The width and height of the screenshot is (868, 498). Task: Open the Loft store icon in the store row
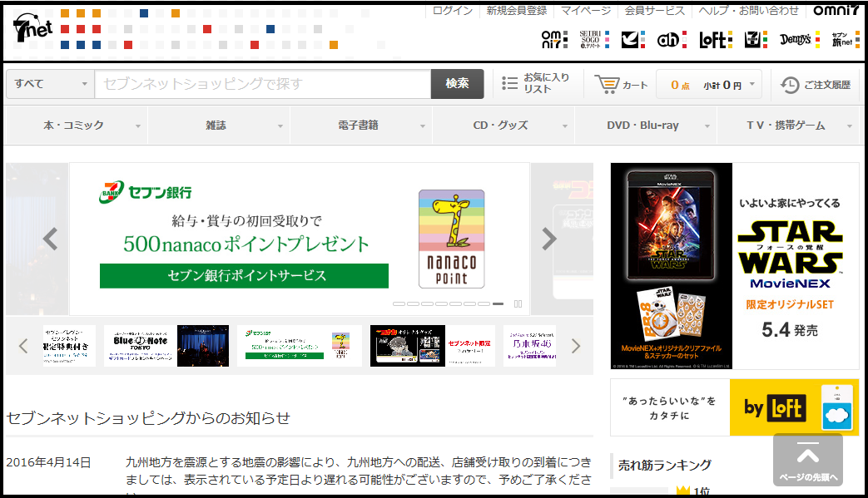point(715,39)
